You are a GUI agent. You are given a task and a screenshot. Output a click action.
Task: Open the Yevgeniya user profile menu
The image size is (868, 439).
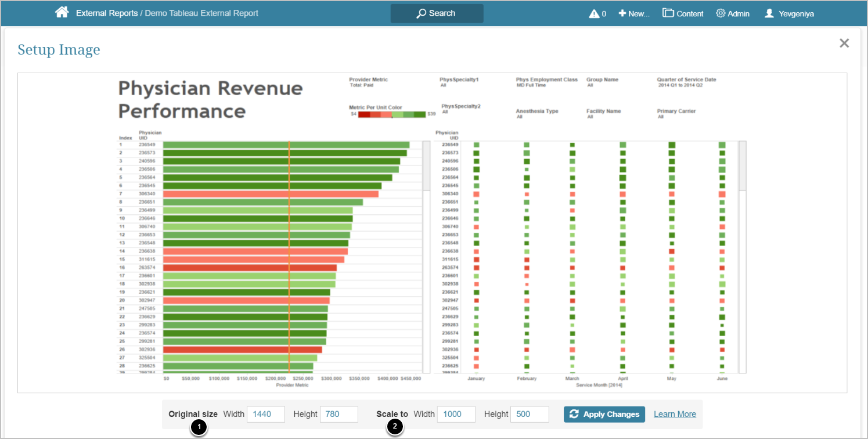click(788, 13)
